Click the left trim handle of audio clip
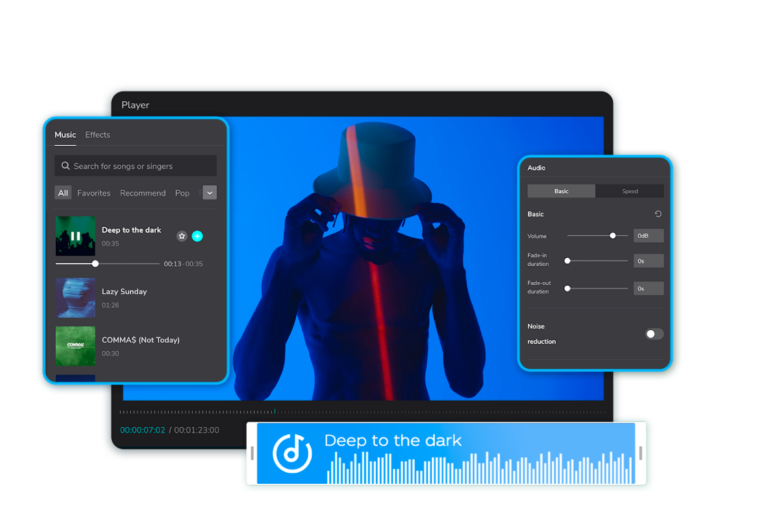The image size is (768, 528). pyautogui.click(x=252, y=453)
